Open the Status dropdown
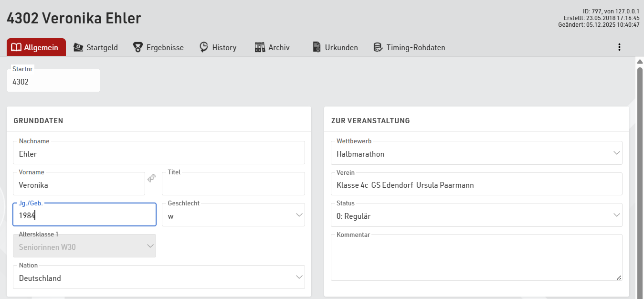Image resolution: width=644 pixels, height=299 pixels. point(616,215)
